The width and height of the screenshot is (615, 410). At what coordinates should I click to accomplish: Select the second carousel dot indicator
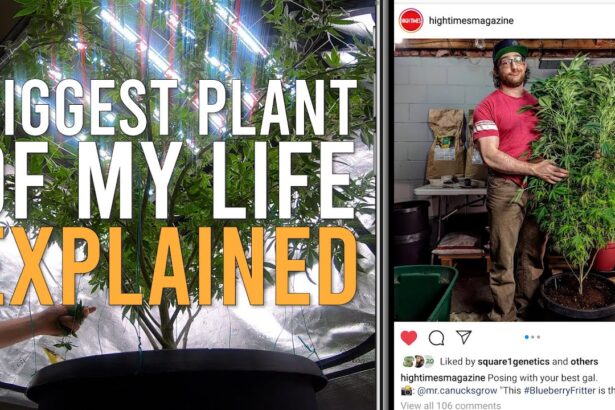tap(533, 337)
